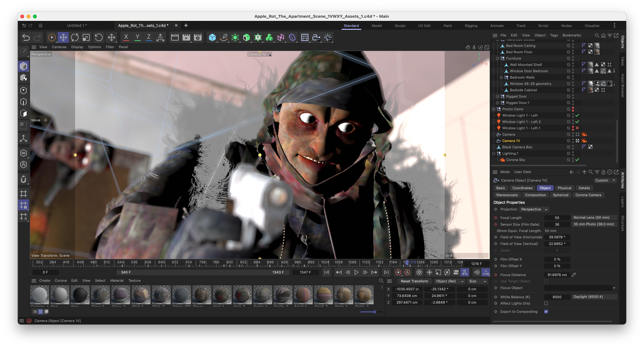Open the Cameras viewport menu

click(x=59, y=47)
